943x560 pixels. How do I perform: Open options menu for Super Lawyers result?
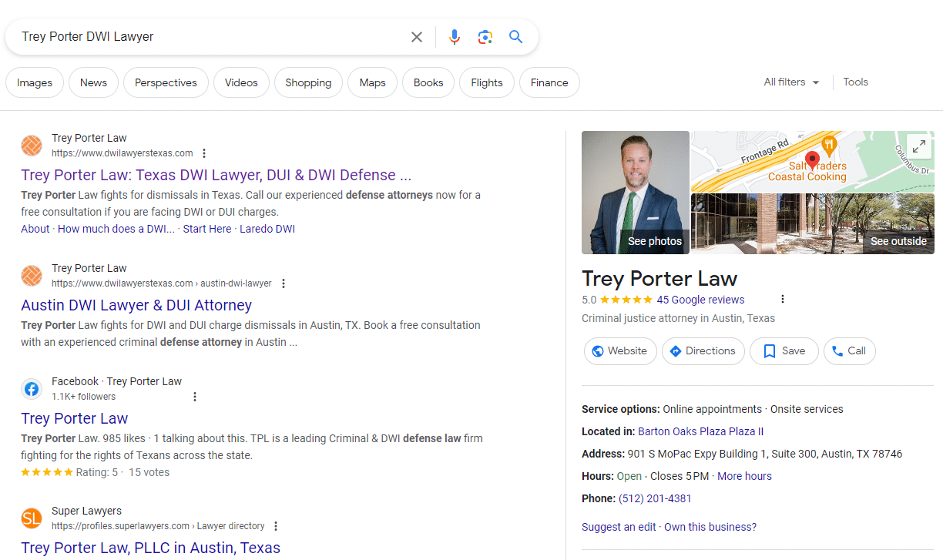276,526
